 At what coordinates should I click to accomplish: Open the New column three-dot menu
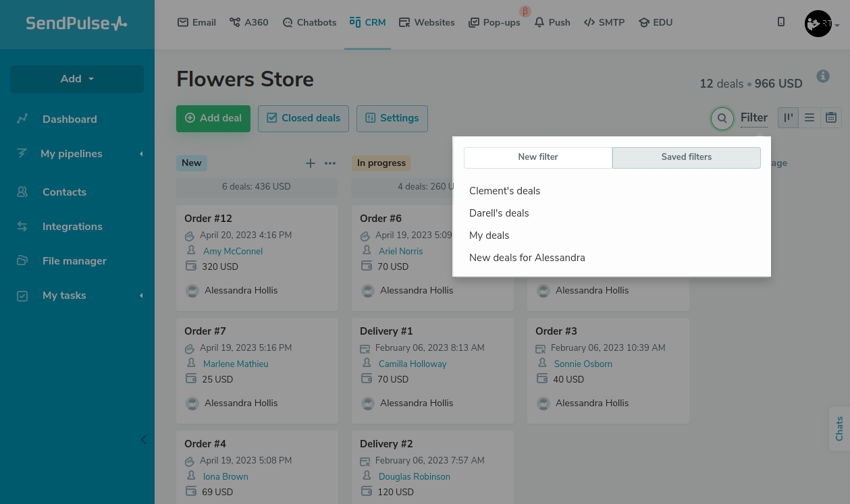coord(330,163)
